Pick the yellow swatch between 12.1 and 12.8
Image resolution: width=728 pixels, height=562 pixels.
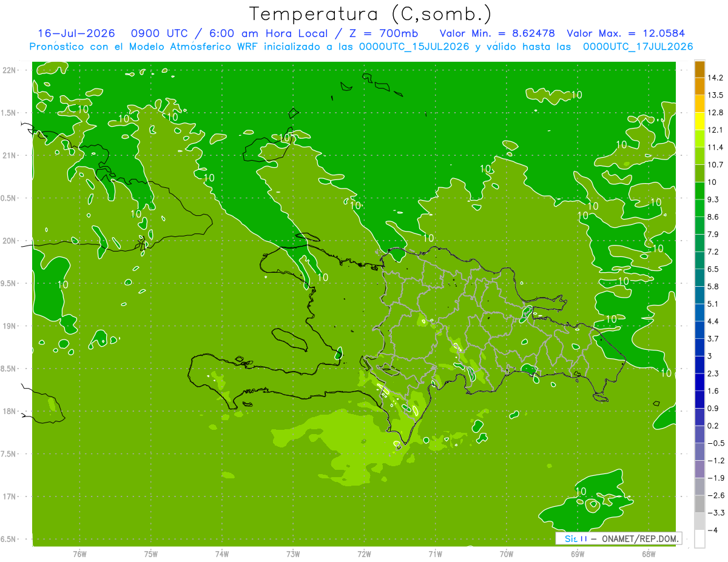click(x=699, y=121)
